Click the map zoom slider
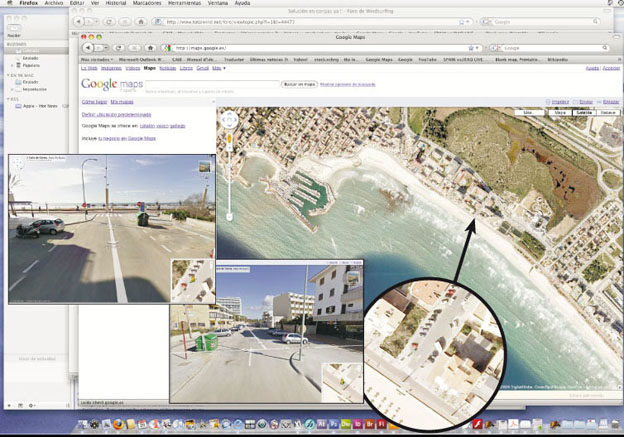The width and height of the screenshot is (624, 437). (x=229, y=180)
